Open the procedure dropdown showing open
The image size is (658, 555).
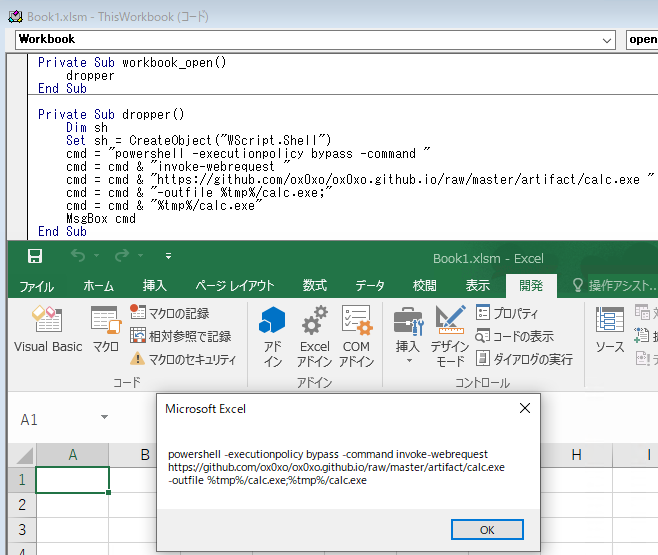pos(642,40)
